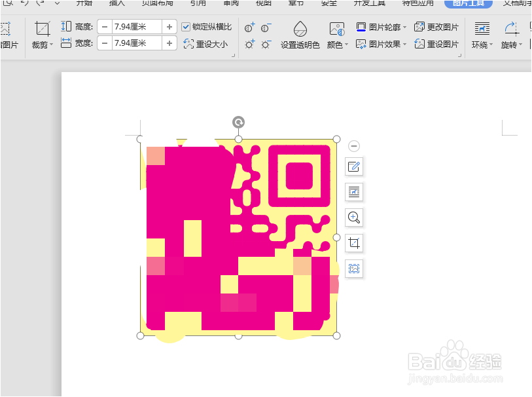Increase picture brightness
This screenshot has height=397, width=532.
click(250, 44)
